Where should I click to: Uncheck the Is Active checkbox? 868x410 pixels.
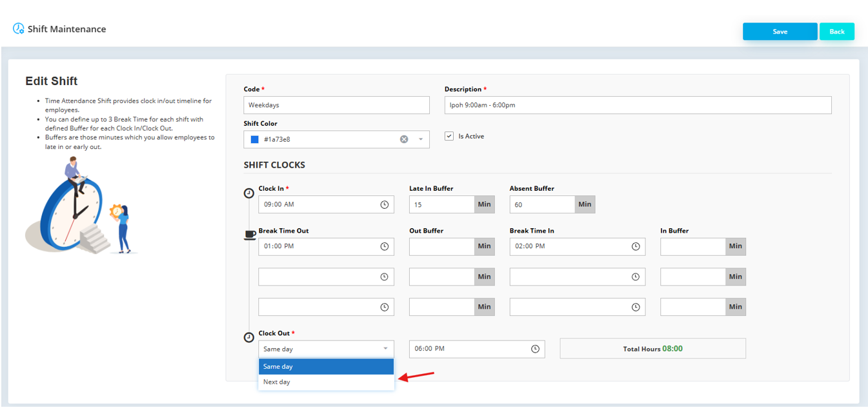coord(449,135)
